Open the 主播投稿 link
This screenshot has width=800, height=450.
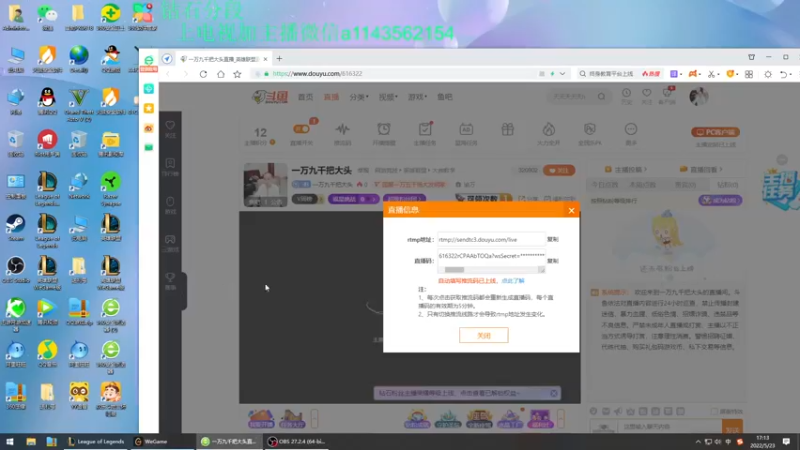tap(626, 169)
